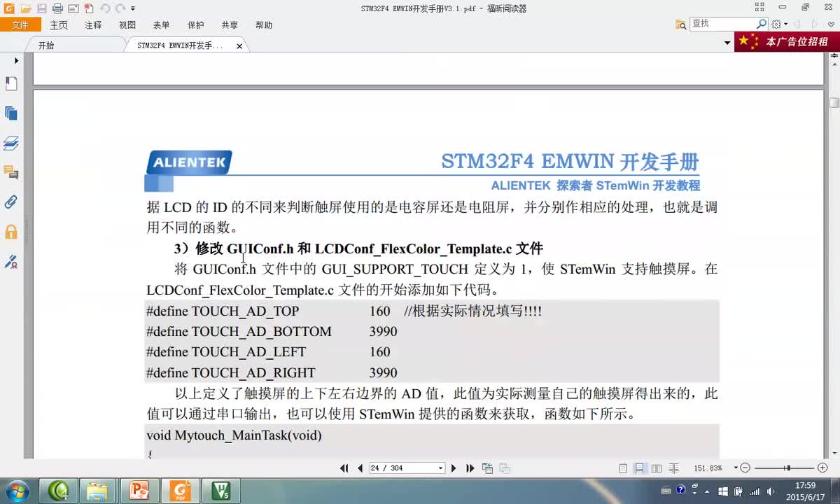Switch to single page view

click(623, 468)
